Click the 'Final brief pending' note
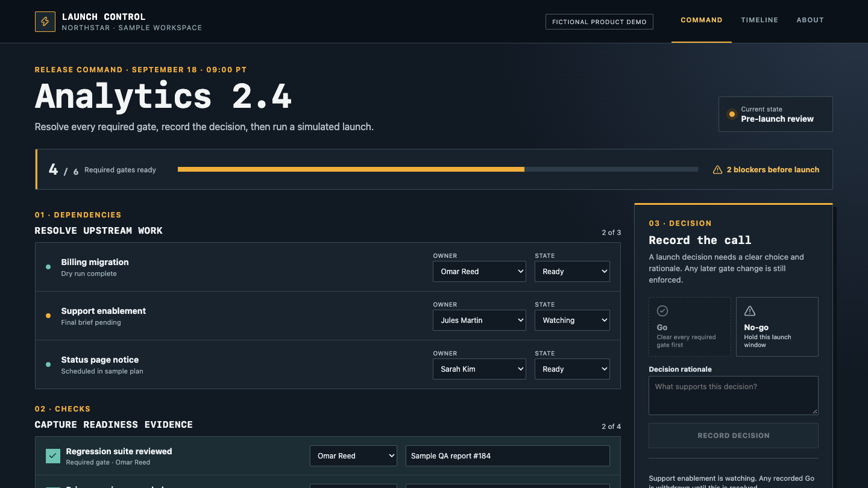 click(x=91, y=322)
